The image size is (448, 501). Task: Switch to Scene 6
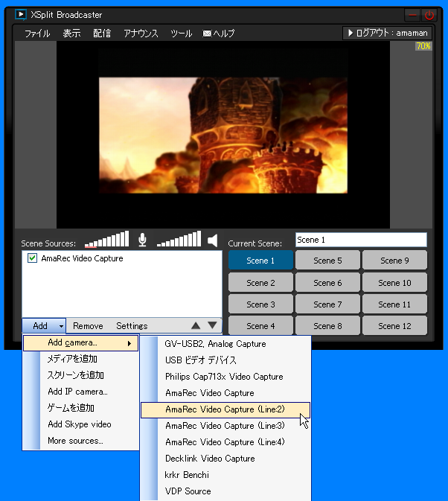pyautogui.click(x=327, y=283)
